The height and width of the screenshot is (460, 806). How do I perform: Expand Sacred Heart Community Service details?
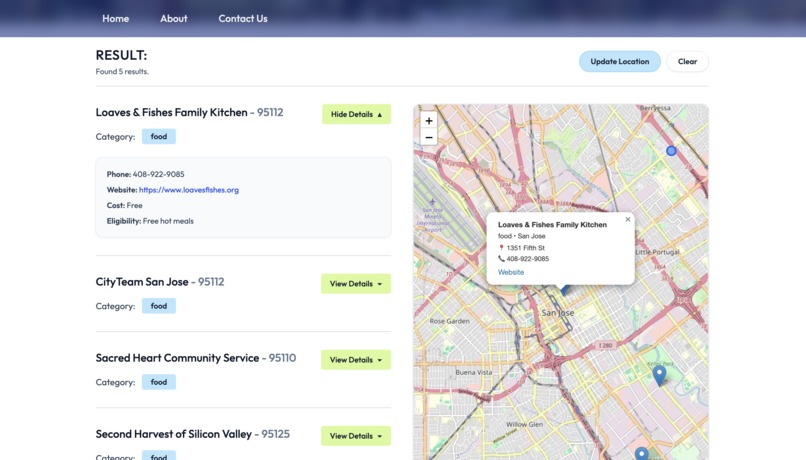[356, 360]
